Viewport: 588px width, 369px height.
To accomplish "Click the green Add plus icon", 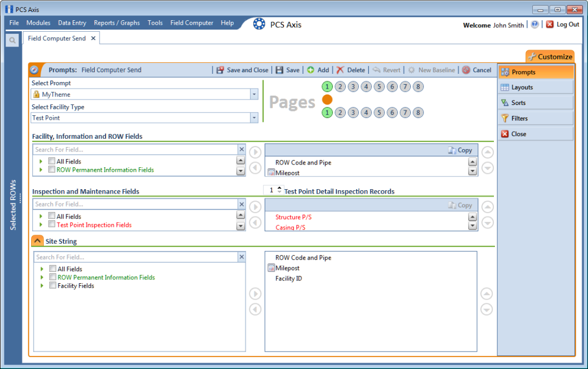I will pyautogui.click(x=311, y=70).
